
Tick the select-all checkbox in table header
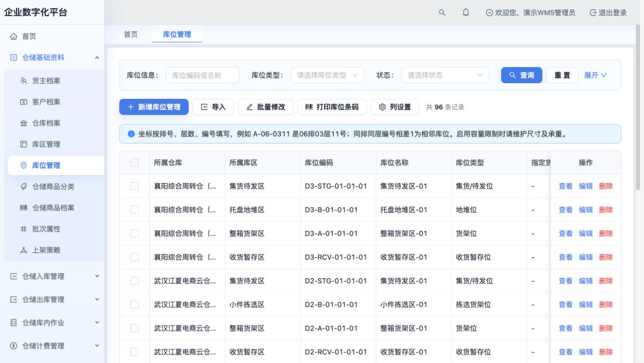click(134, 163)
